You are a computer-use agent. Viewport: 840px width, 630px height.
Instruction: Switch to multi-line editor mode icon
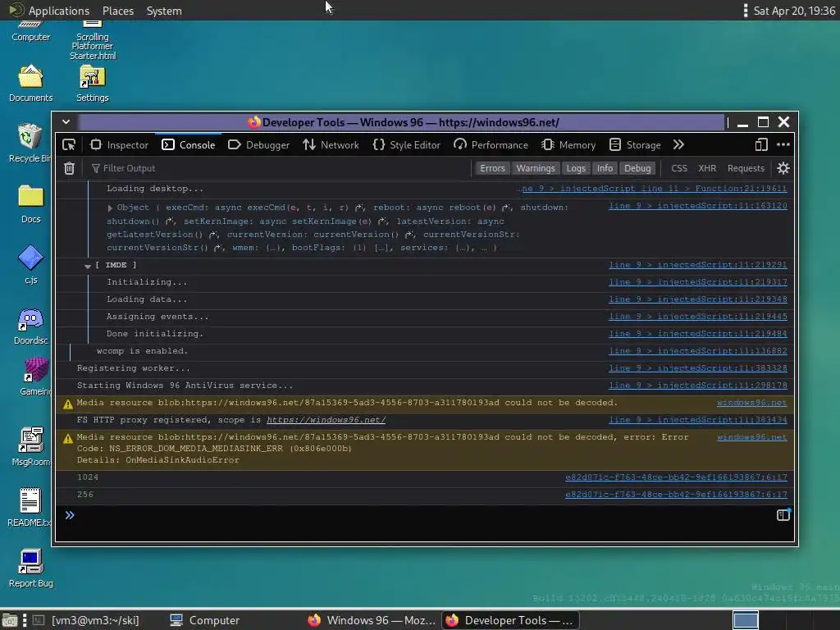pyautogui.click(x=783, y=515)
